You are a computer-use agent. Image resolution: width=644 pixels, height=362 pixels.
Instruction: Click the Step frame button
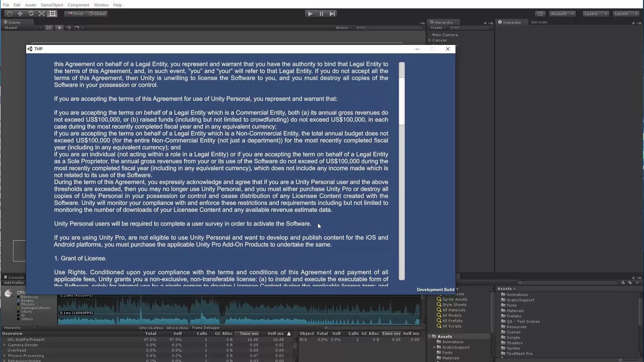pos(332,14)
